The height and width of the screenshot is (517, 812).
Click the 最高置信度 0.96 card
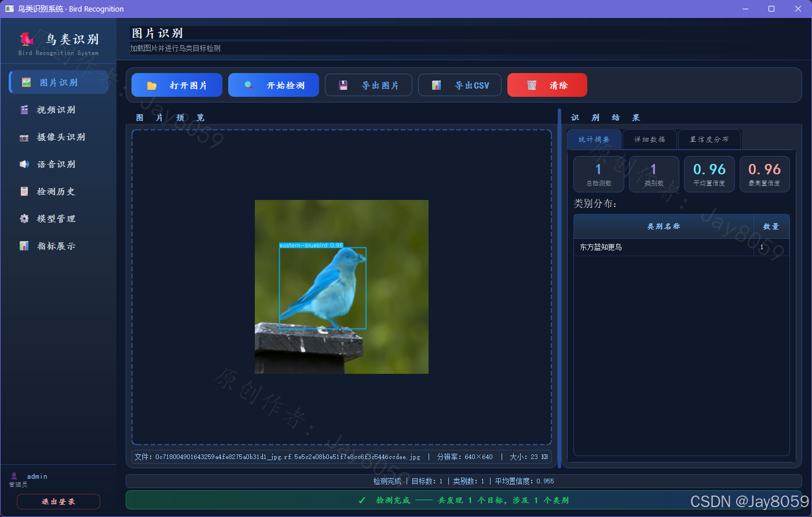coord(765,174)
